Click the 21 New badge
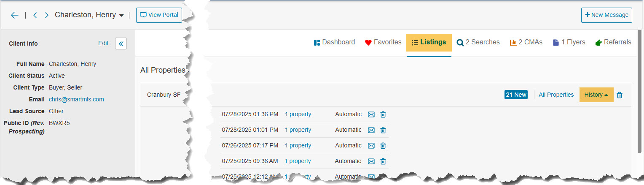The image size is (644, 185). pyautogui.click(x=516, y=95)
